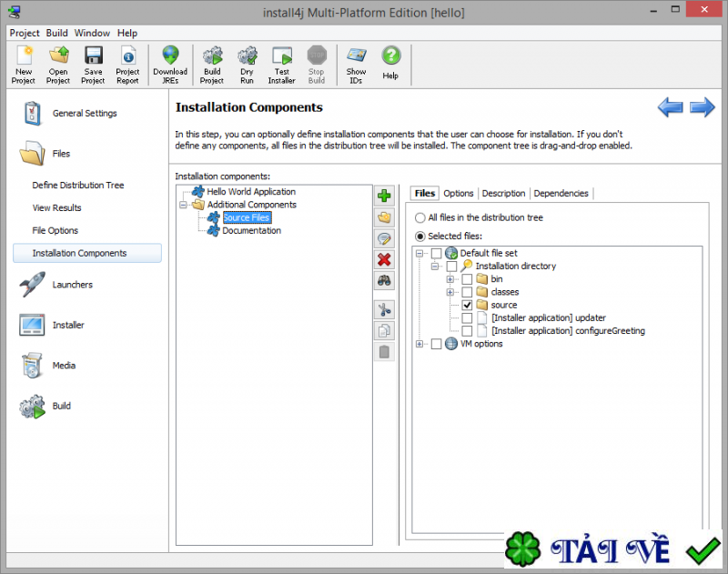The height and width of the screenshot is (574, 728).
Task: Open Help from the toolbar
Action: tap(391, 63)
